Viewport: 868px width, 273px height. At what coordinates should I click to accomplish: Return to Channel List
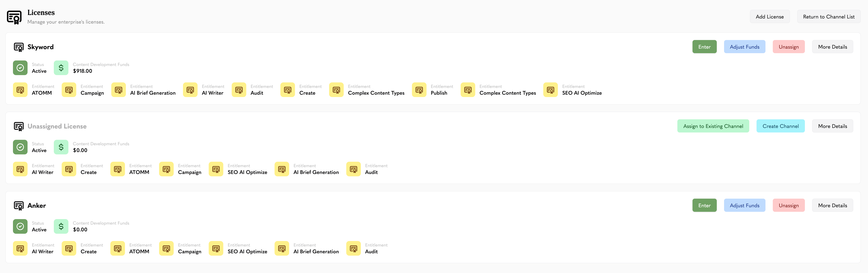click(x=829, y=16)
